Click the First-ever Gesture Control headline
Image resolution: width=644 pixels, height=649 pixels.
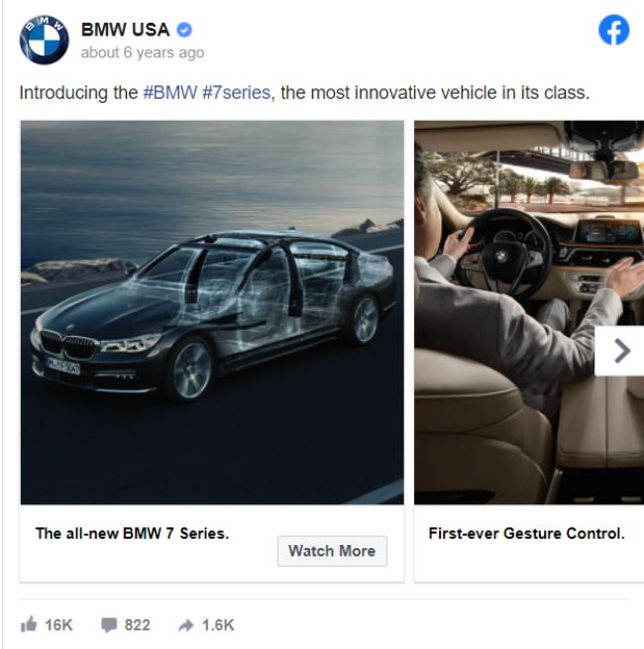[526, 533]
